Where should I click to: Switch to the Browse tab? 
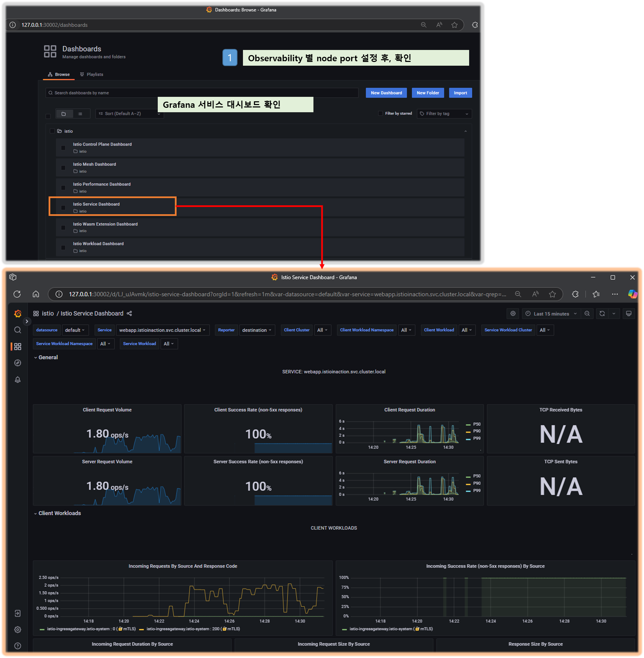tap(59, 74)
